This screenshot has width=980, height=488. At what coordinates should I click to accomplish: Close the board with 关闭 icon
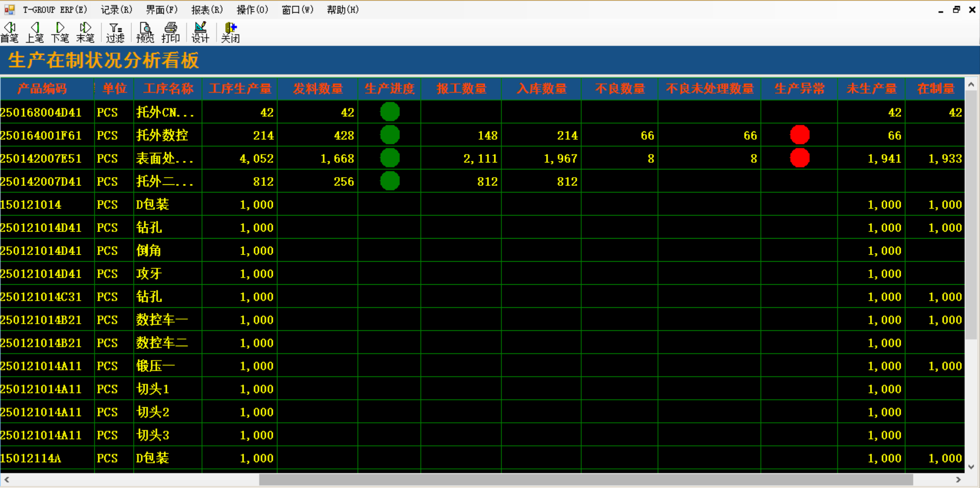tap(230, 32)
